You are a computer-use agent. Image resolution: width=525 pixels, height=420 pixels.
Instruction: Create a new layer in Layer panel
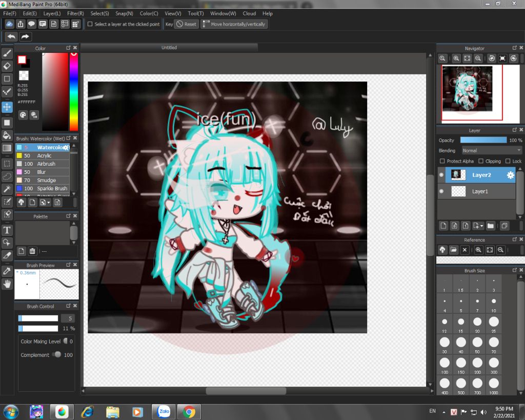pos(443,226)
